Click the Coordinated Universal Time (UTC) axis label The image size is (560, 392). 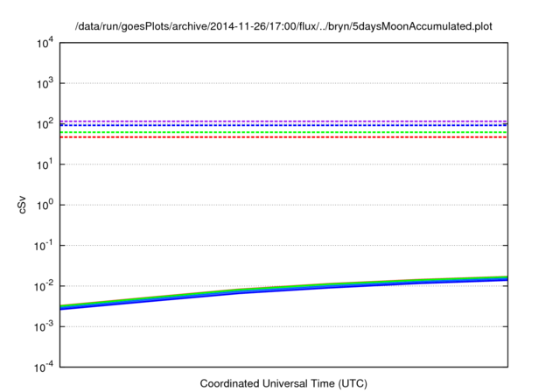pos(283,383)
